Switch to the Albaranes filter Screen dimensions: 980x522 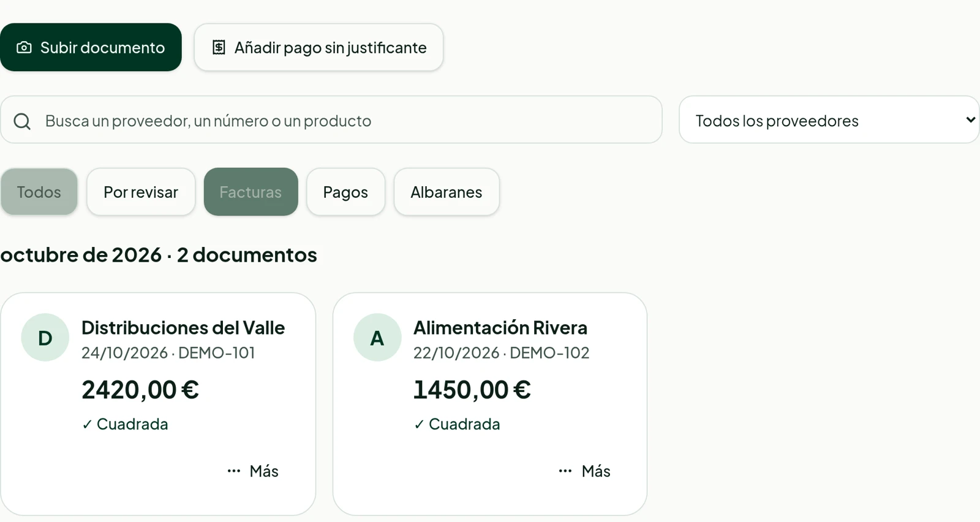[447, 192]
